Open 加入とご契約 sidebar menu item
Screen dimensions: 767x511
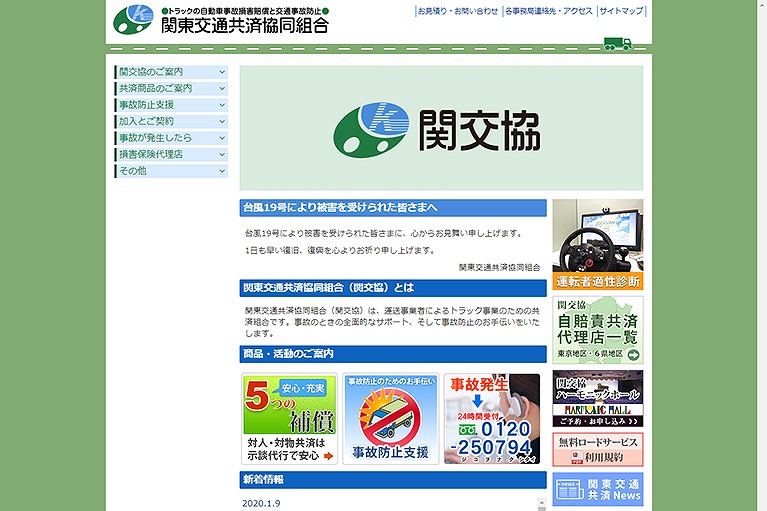point(171,121)
